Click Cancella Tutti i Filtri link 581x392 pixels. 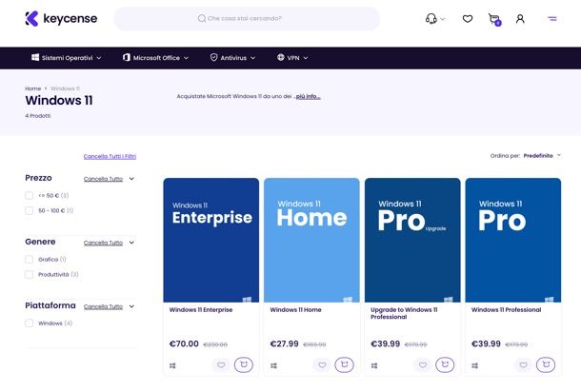tap(110, 157)
